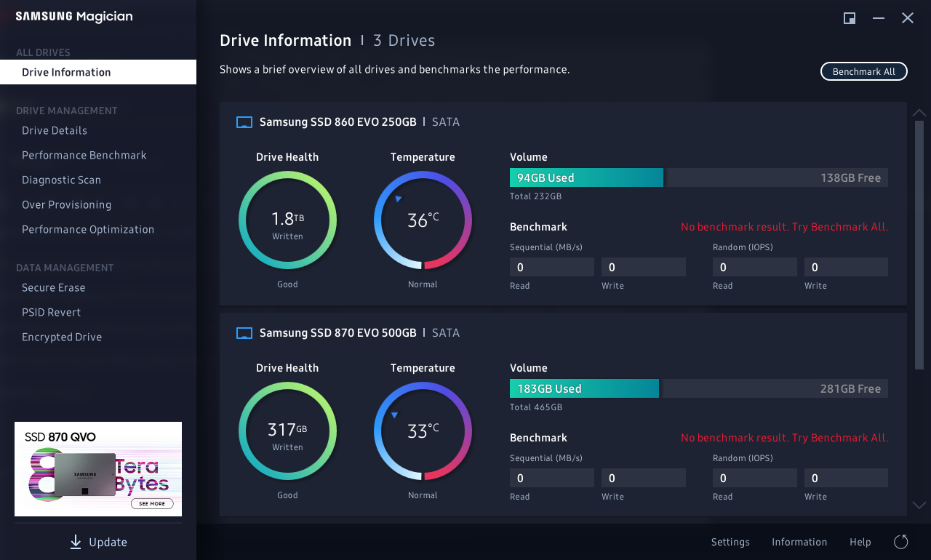
Task: Click the download icon beside Update
Action: pyautogui.click(x=76, y=542)
